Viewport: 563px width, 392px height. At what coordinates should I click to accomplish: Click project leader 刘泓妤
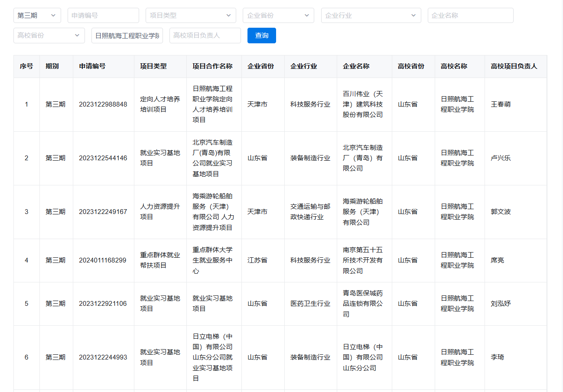tap(501, 304)
